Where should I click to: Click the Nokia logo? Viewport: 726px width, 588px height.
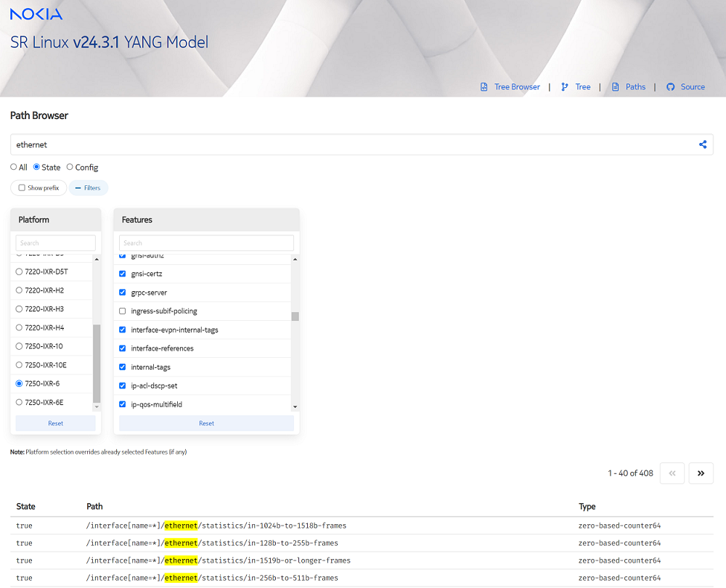coord(36,14)
